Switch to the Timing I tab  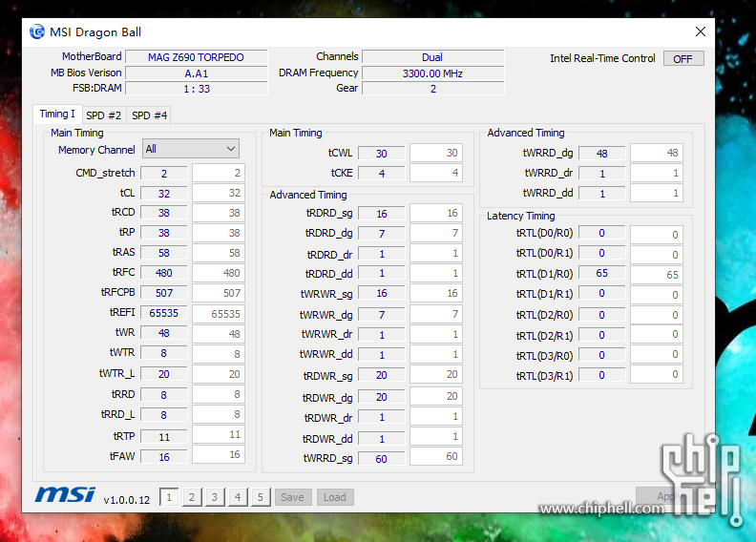point(57,115)
